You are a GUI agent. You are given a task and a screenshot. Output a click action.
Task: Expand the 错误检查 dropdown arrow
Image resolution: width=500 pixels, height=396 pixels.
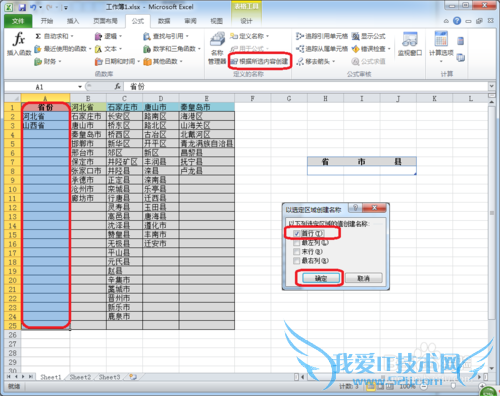coord(389,49)
